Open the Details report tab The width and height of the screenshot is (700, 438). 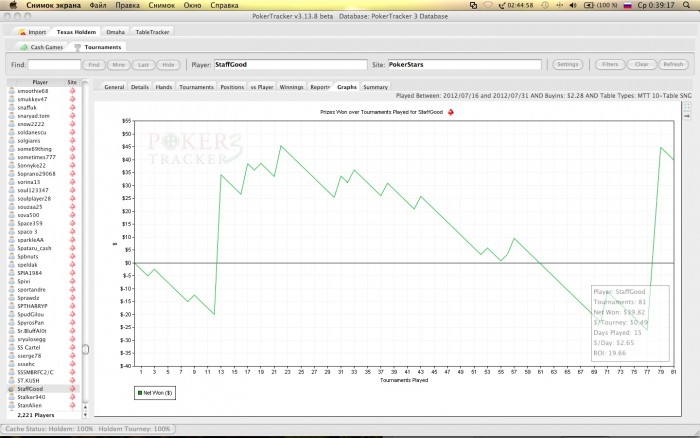pyautogui.click(x=140, y=87)
